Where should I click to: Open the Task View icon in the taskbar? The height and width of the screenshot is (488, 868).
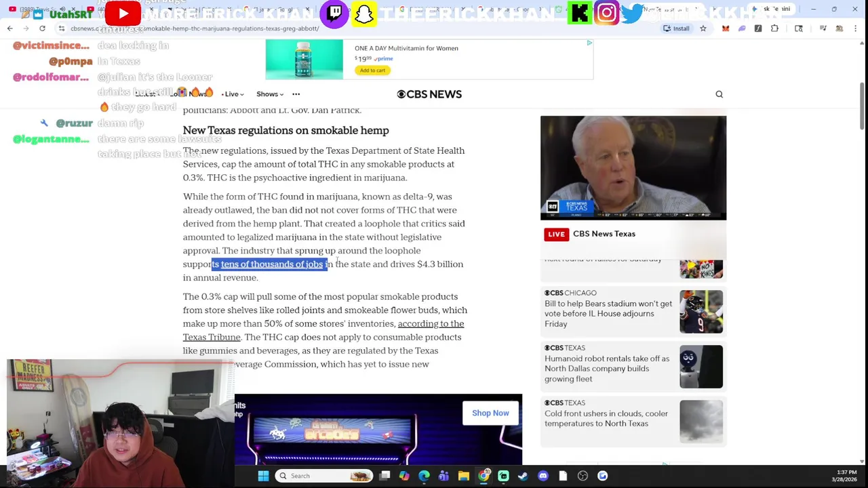384,476
